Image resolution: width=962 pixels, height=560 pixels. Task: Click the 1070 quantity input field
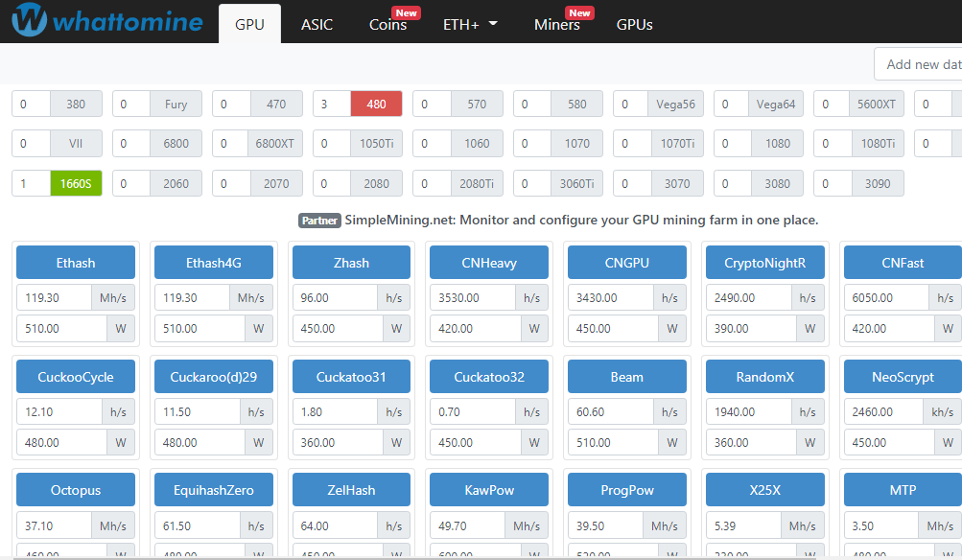[532, 144]
